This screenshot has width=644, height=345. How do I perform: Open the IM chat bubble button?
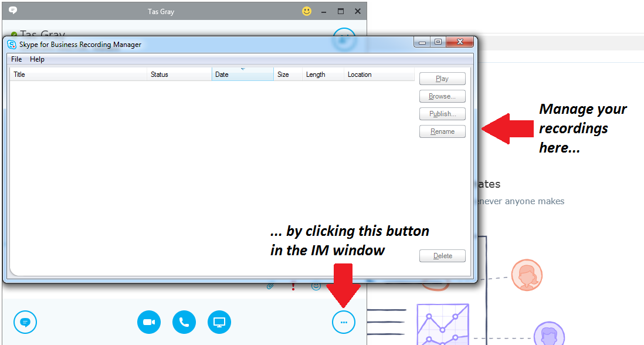point(25,322)
